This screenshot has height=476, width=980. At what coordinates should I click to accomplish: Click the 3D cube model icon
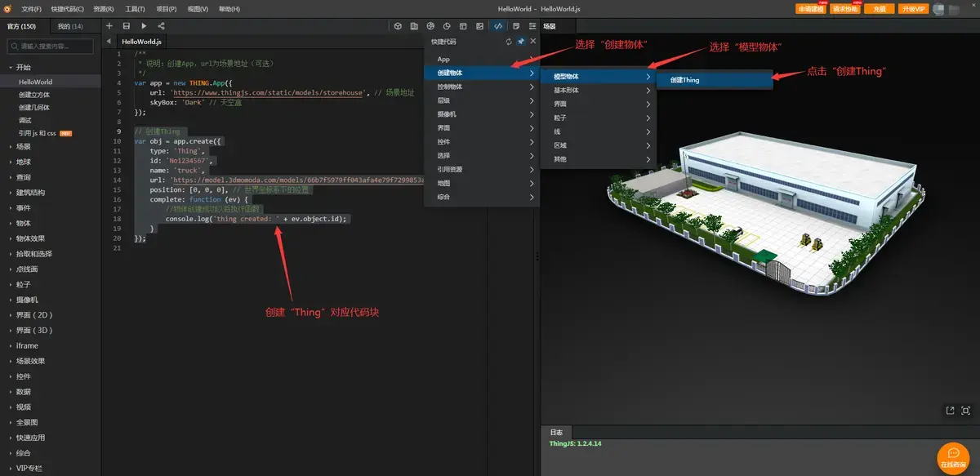click(398, 26)
